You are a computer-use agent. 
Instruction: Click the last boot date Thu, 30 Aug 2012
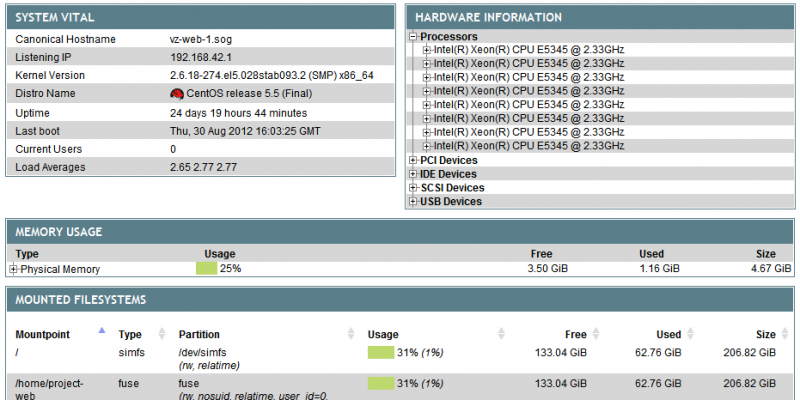(245, 131)
